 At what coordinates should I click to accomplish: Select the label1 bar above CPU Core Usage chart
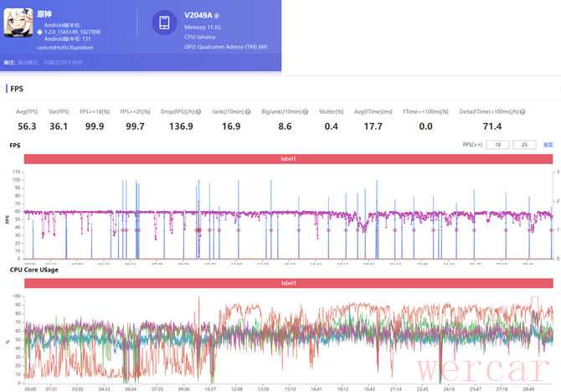288,283
